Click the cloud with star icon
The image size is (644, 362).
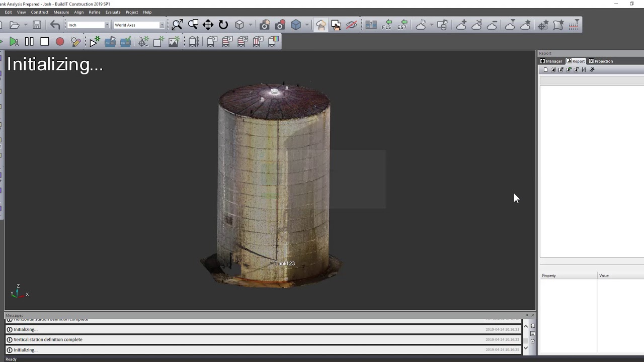526,25
